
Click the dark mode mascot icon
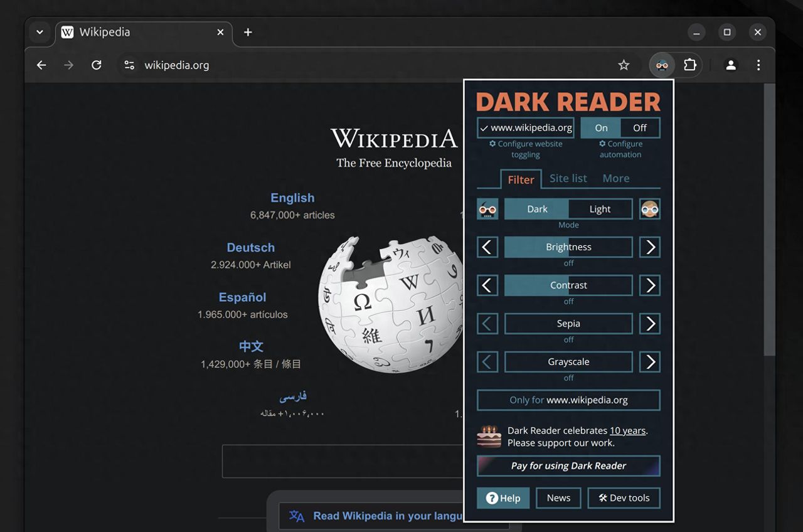click(487, 209)
